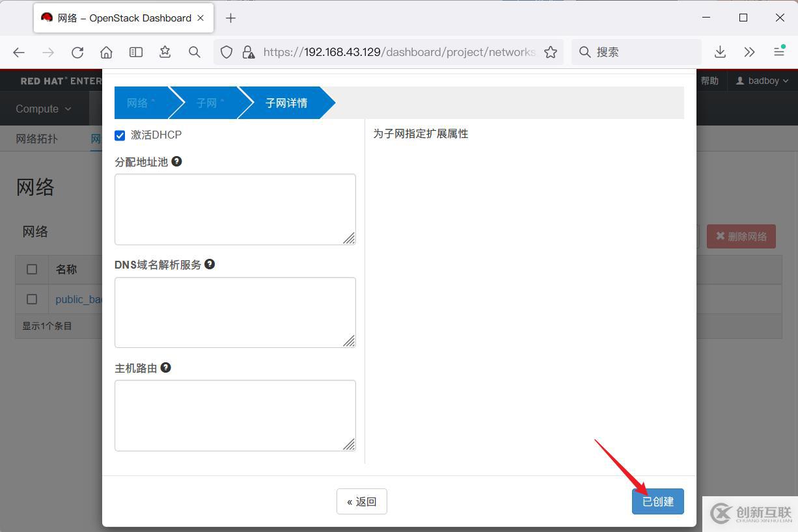
Task: Click the browser 搜索 search box
Action: point(637,52)
